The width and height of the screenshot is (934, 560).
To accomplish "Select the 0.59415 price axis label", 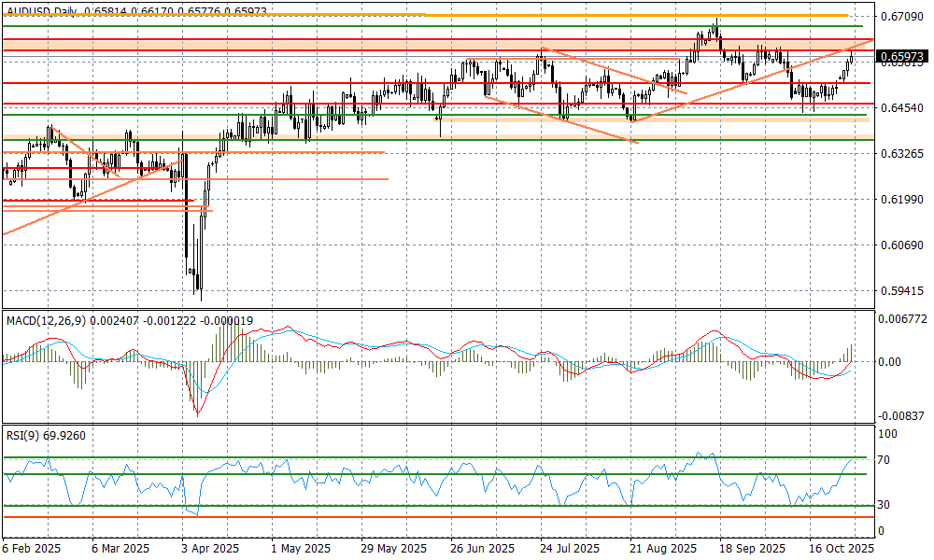I will click(900, 291).
